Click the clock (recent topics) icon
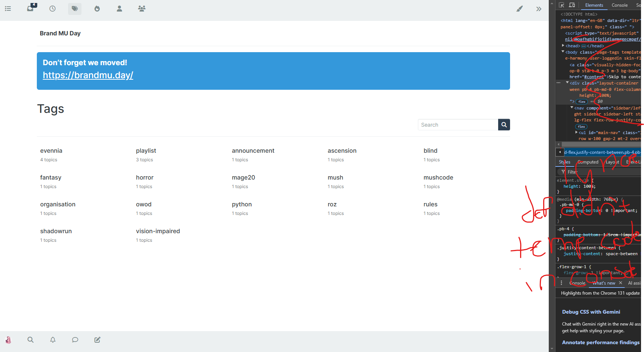The height and width of the screenshot is (352, 644). 52,9
